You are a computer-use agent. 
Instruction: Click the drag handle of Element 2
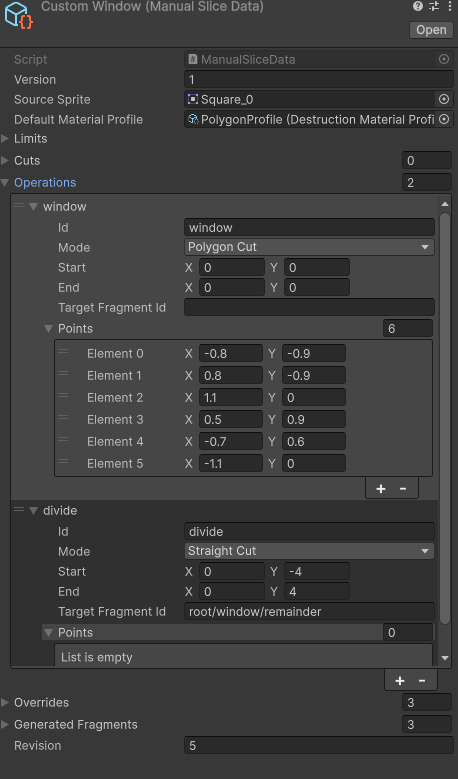pyautogui.click(x=63, y=395)
